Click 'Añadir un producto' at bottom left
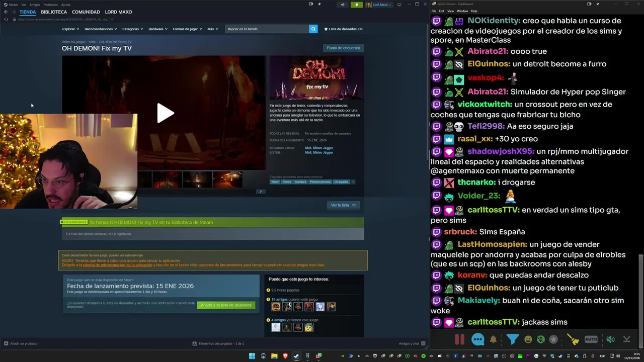The width and height of the screenshot is (644, 362). [x=21, y=343]
